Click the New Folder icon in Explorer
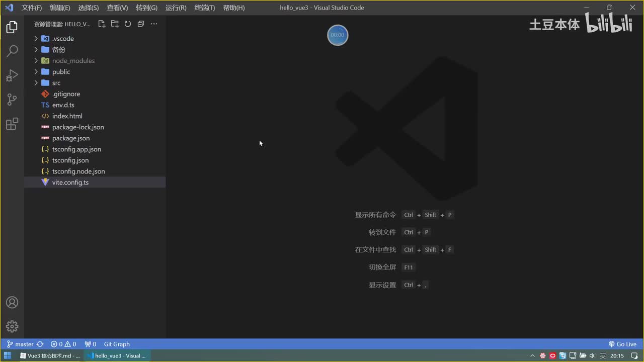This screenshot has height=362, width=644. tap(115, 24)
